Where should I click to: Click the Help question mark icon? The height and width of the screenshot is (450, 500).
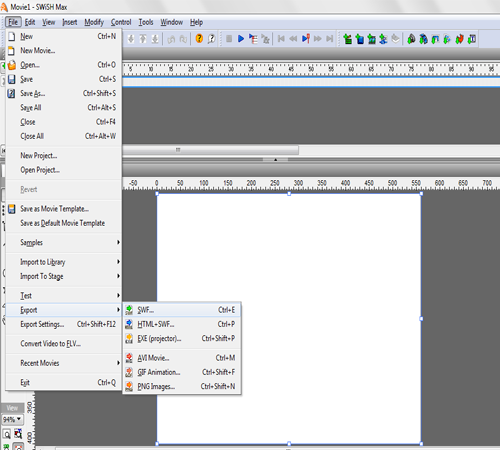199,39
